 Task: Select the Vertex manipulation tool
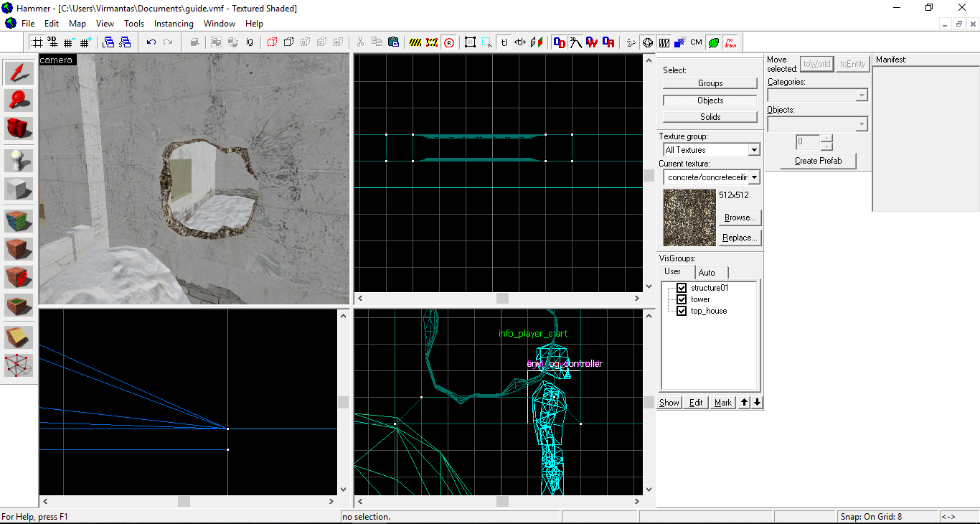point(19,365)
